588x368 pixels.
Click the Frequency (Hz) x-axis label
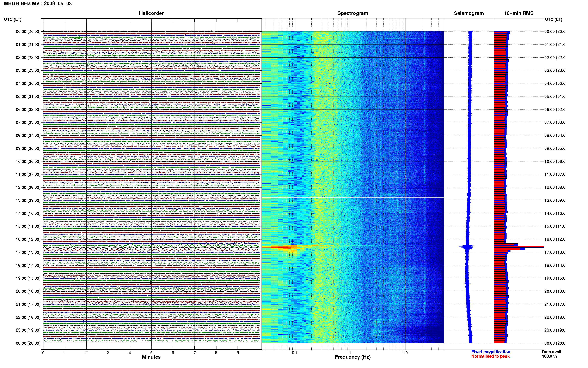[x=353, y=357]
